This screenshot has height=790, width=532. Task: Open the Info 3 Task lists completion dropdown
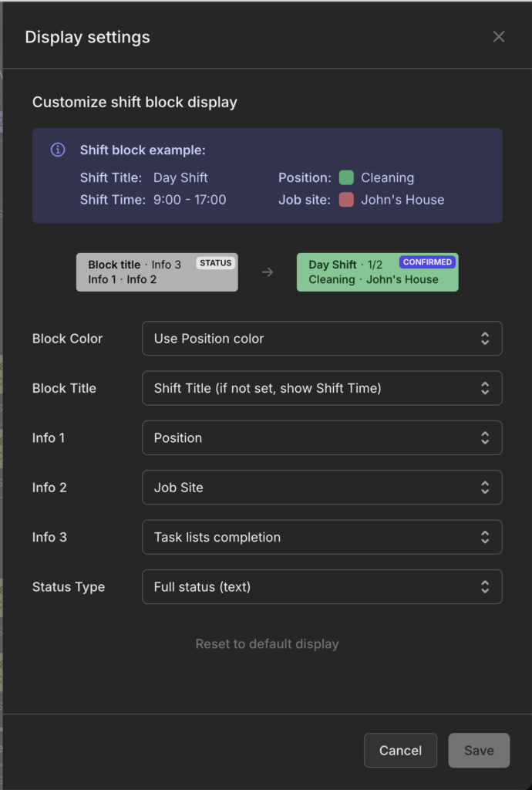tap(322, 537)
